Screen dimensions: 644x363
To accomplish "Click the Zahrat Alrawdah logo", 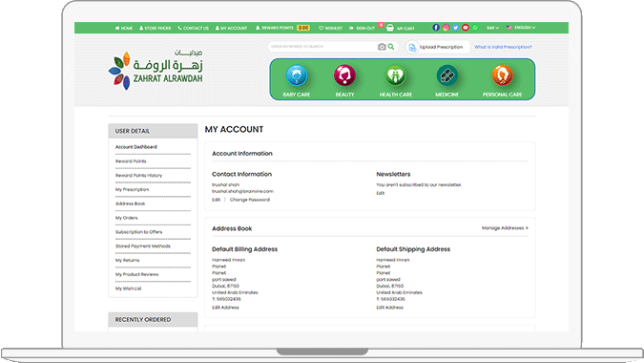I will click(x=156, y=71).
